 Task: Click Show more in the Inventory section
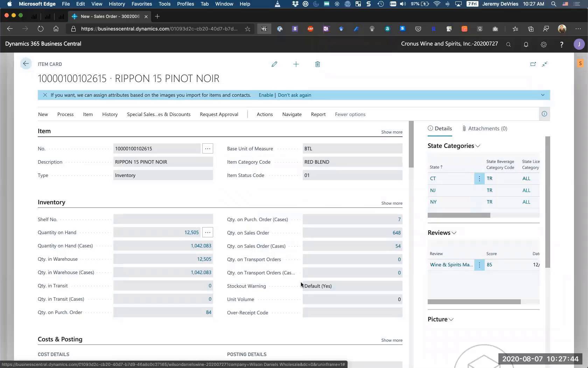tap(391, 203)
